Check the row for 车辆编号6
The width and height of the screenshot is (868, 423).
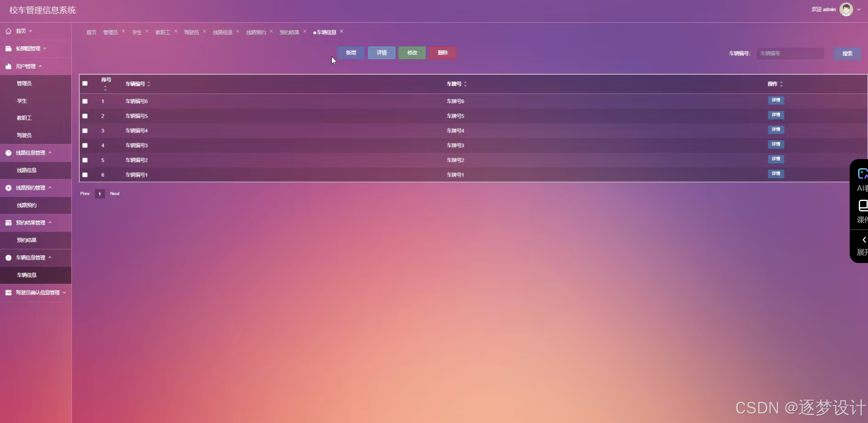85,101
